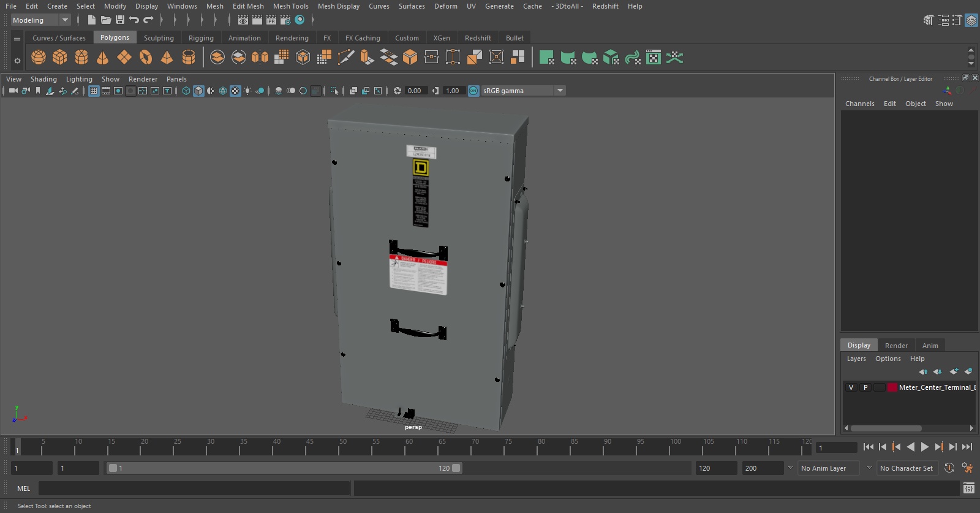Screen dimensions: 980x513
Task: Open the No Character Set dropdown
Action: [908, 468]
